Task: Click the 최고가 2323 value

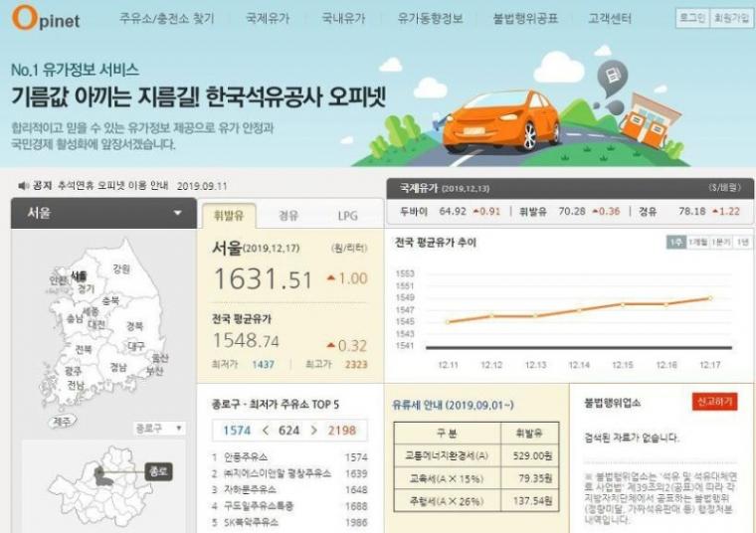Action: tap(356, 364)
